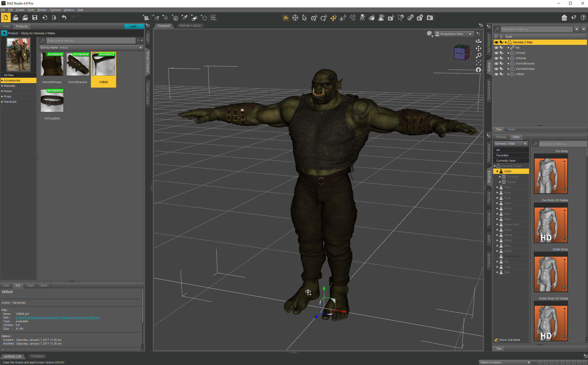Screen dimensions: 588x365
Task: Click the viewport zoom magnifier icon
Action: [479, 55]
